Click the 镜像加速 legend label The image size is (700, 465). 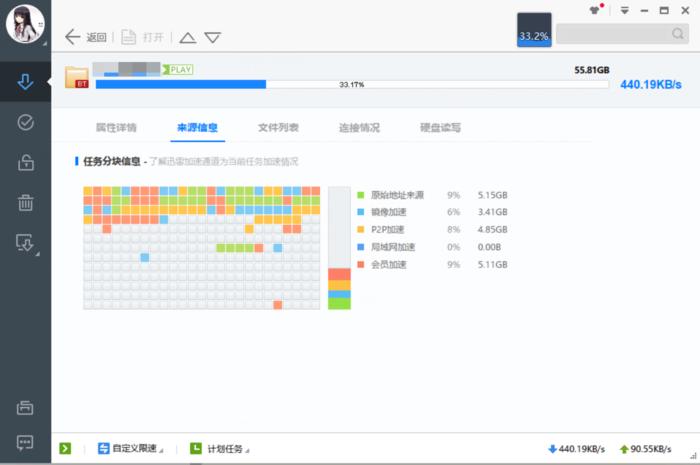tap(388, 212)
